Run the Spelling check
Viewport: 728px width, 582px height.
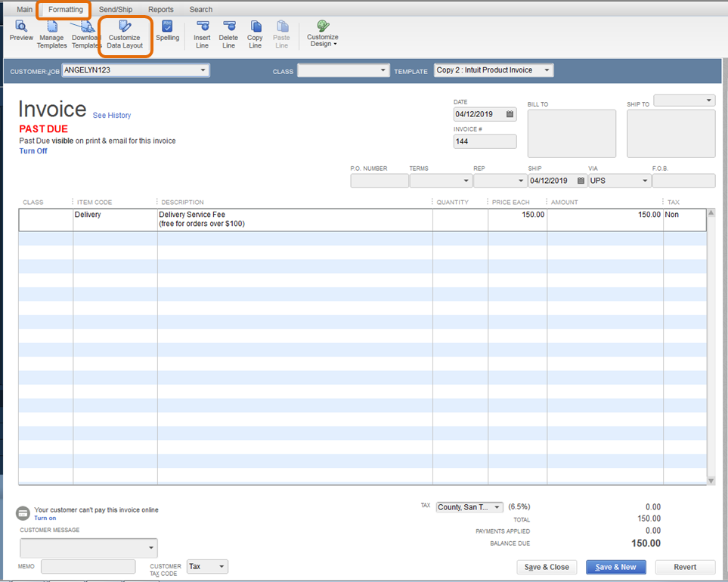tap(167, 32)
